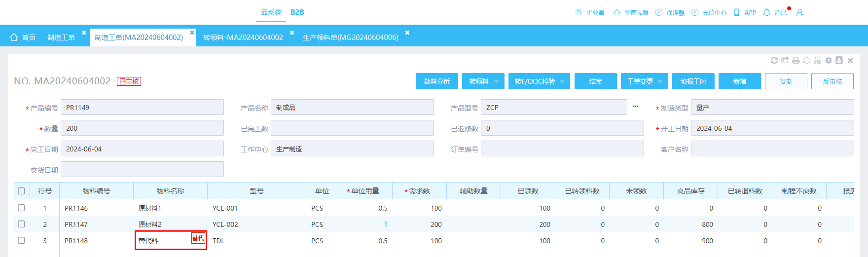Open 企业圈 in the top bar
Image resolution: width=868 pixels, height=257 pixels.
click(x=590, y=12)
